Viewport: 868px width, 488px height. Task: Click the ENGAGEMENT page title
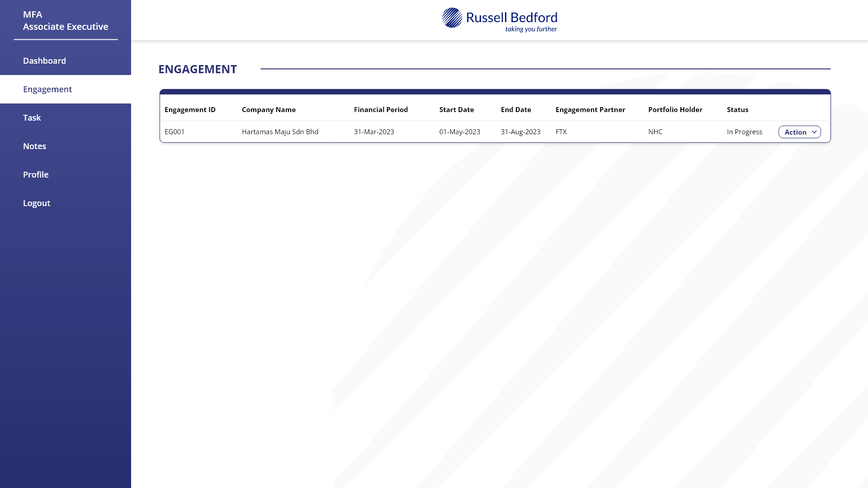[x=198, y=69]
